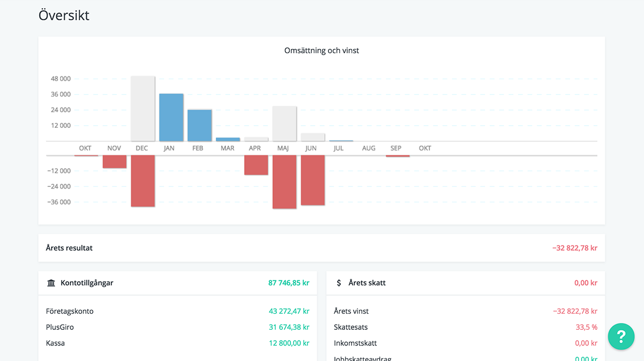Select the red June bar in the chart
This screenshot has height=361, width=644.
click(x=312, y=180)
